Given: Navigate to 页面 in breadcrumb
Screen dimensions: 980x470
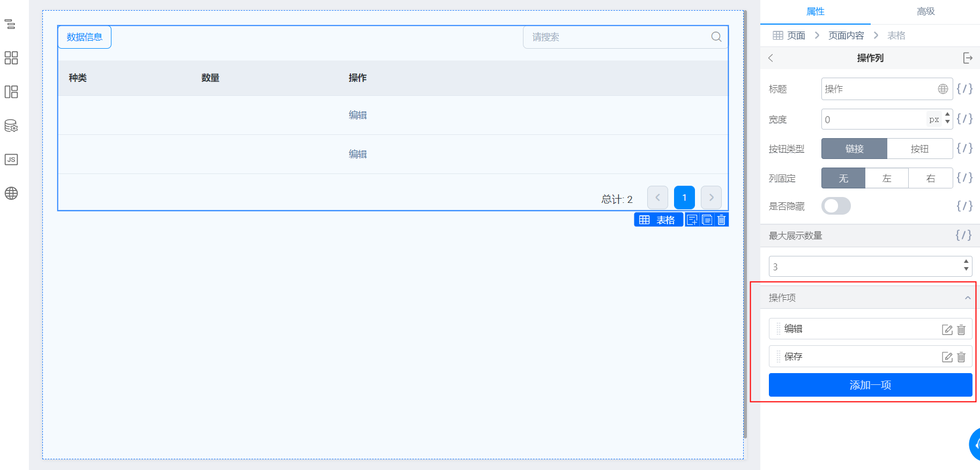Looking at the screenshot, I should coord(796,35).
